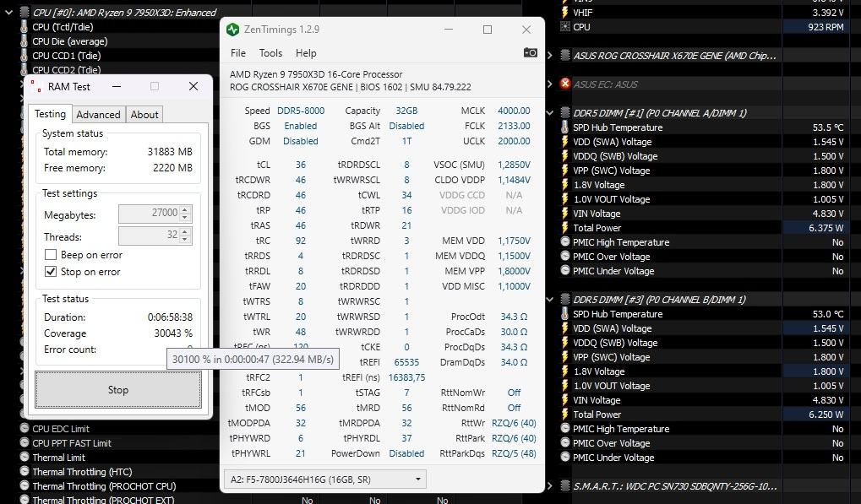Viewport: 861px width, 504px height.
Task: Click lightning icon of DIMM #3 VIN Voltage
Action: 565,400
